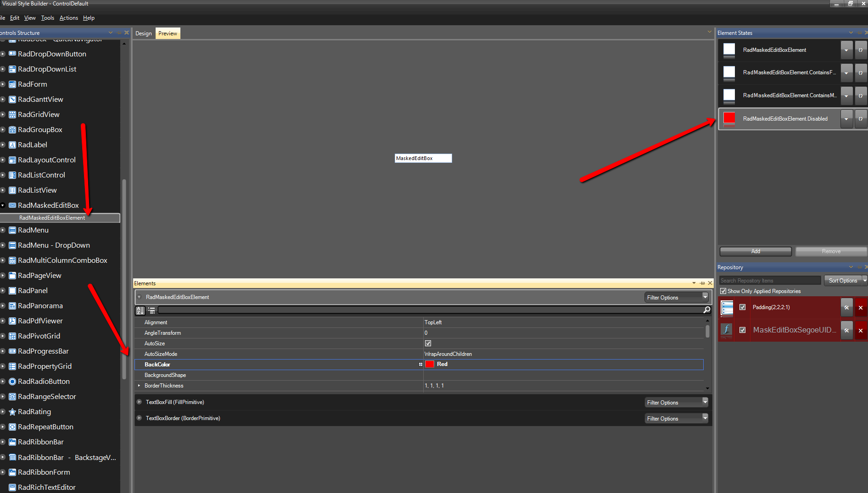Click the braces button for the first RadMaskedEditBoxElement state
Viewport: 868px width, 493px height.
tap(861, 50)
